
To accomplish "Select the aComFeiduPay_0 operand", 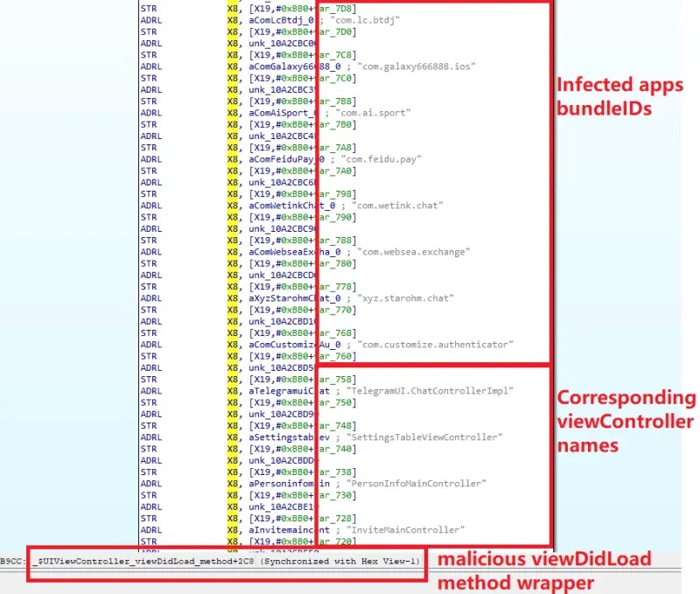I will (287, 159).
